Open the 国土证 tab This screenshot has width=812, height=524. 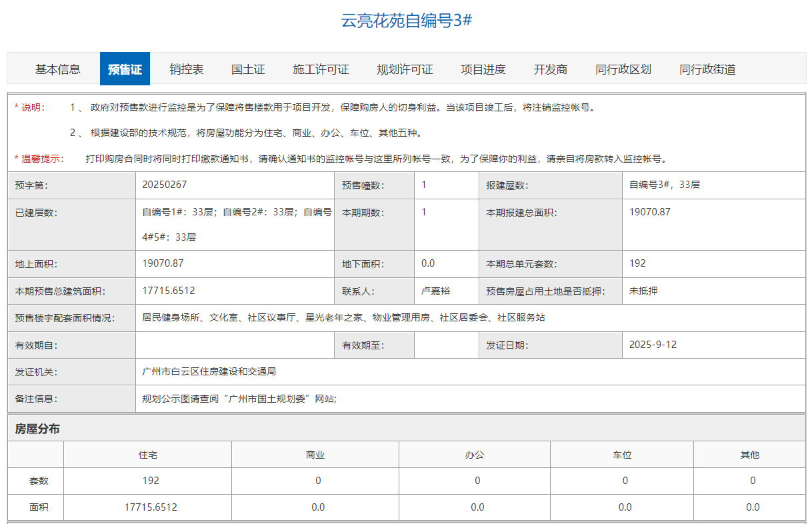[x=248, y=69]
